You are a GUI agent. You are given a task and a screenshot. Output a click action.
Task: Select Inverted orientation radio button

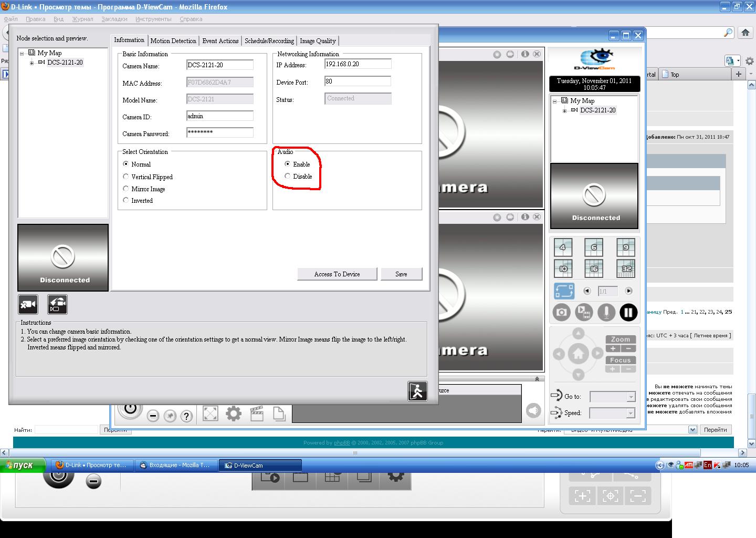(125, 200)
